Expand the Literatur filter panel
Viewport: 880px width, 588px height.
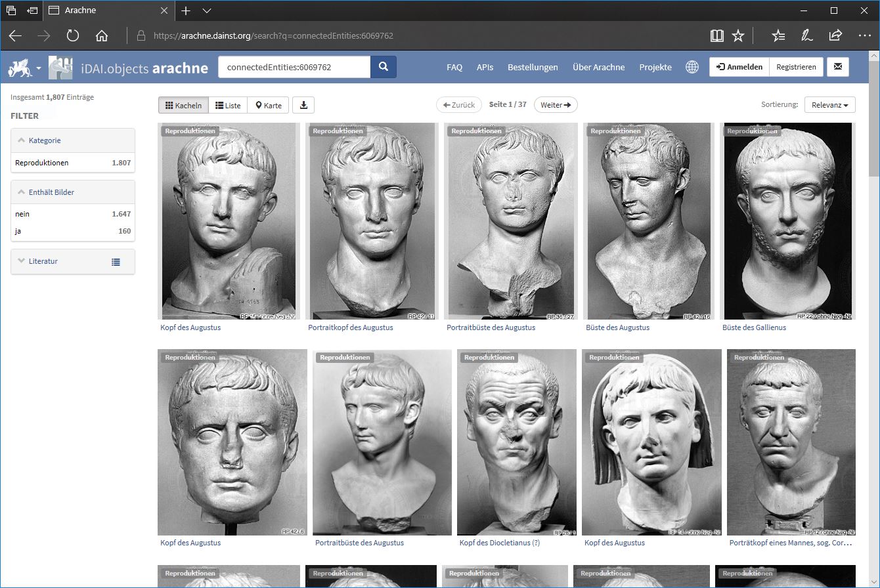tap(43, 261)
